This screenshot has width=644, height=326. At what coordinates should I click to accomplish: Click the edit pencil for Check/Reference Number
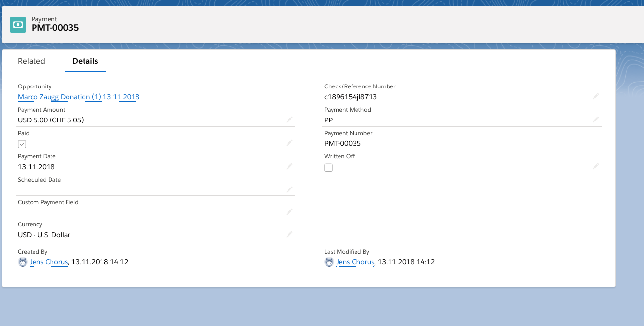(596, 96)
